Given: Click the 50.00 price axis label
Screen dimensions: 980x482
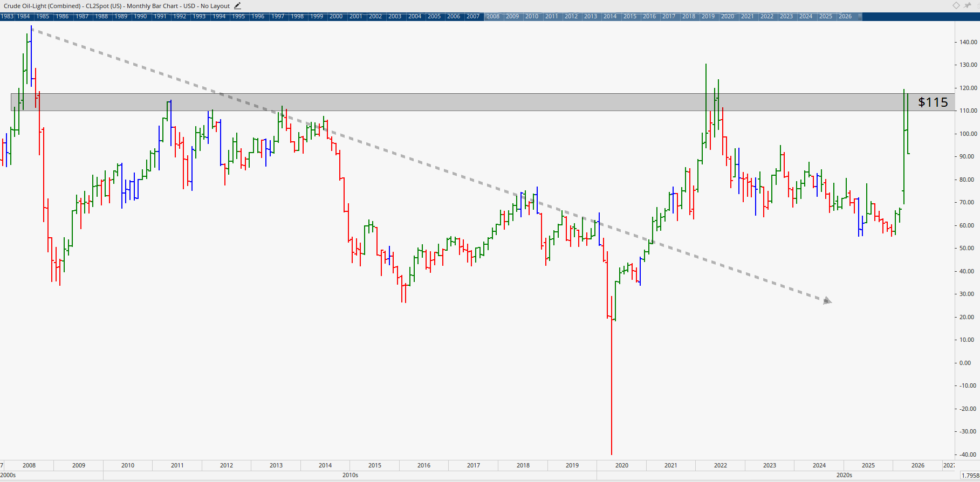Looking at the screenshot, I should [967, 248].
